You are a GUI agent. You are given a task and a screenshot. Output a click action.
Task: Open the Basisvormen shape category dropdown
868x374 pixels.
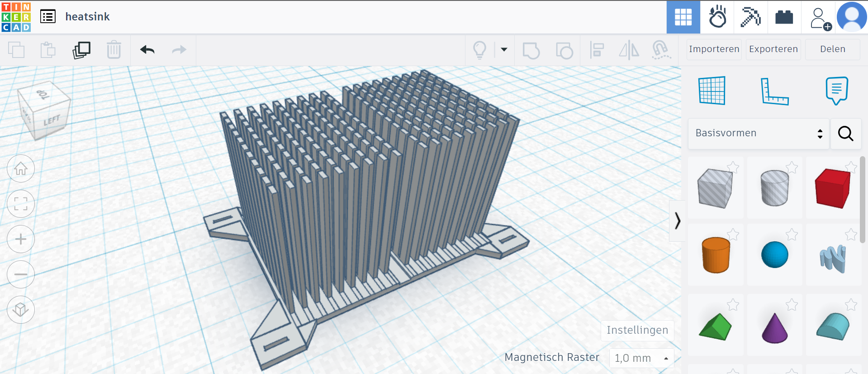pos(759,134)
